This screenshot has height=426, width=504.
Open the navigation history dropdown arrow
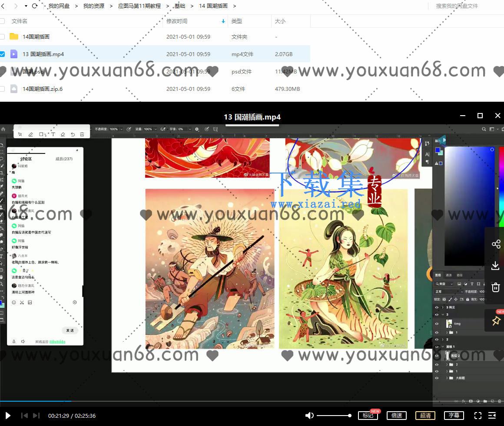point(26,6)
